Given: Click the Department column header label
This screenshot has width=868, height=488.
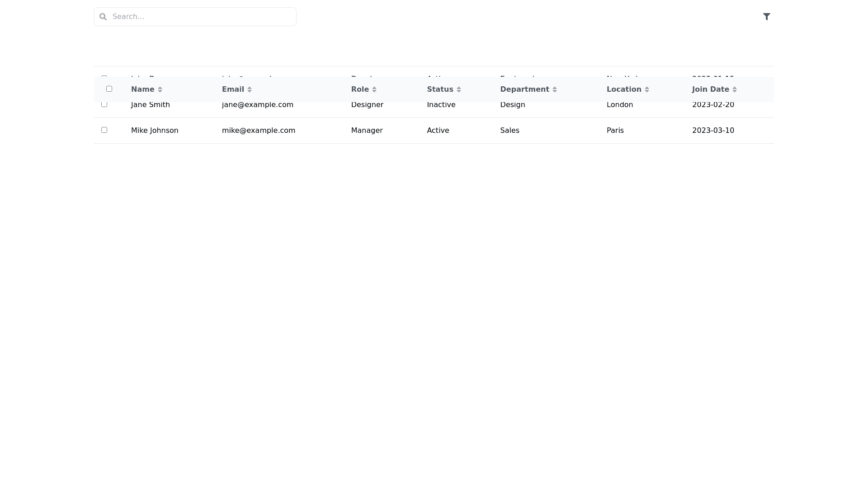Looking at the screenshot, I should point(524,89).
